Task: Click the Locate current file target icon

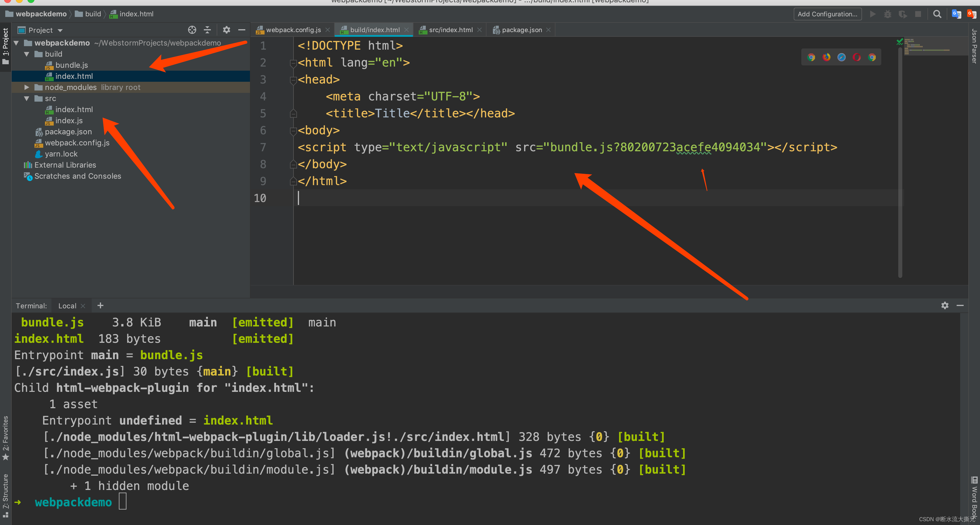Action: pyautogui.click(x=192, y=30)
